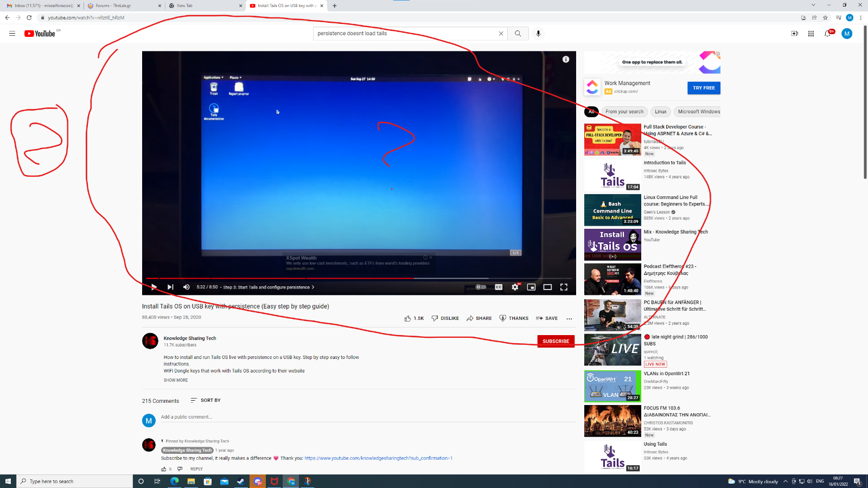Enter full screen mode
Viewport: 868px width, 488px height.
coord(564,287)
